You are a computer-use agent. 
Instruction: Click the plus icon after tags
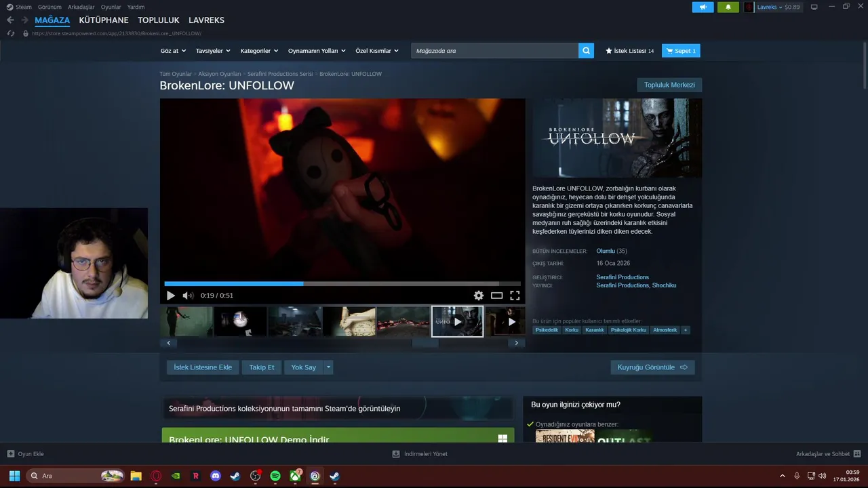point(686,330)
